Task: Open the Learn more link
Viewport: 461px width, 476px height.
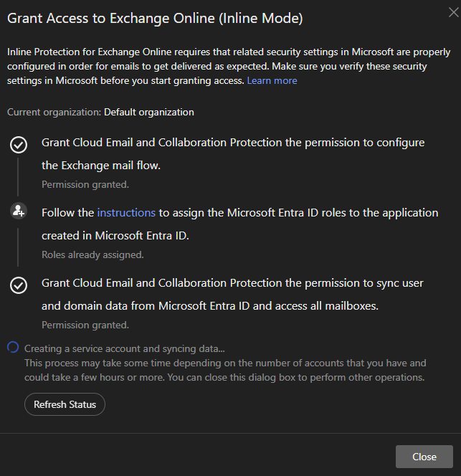Action: (272, 80)
